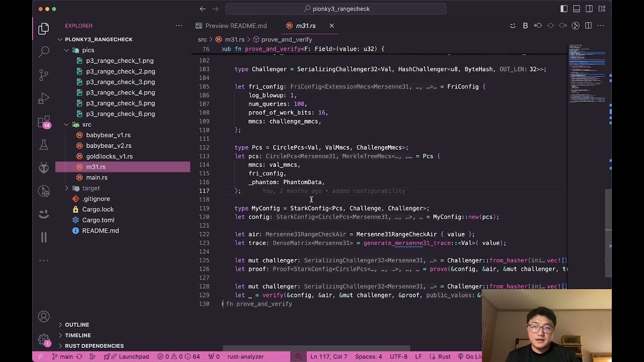Open babybear_v1.rs in the explorer
The width and height of the screenshot is (644, 362).
point(108,135)
